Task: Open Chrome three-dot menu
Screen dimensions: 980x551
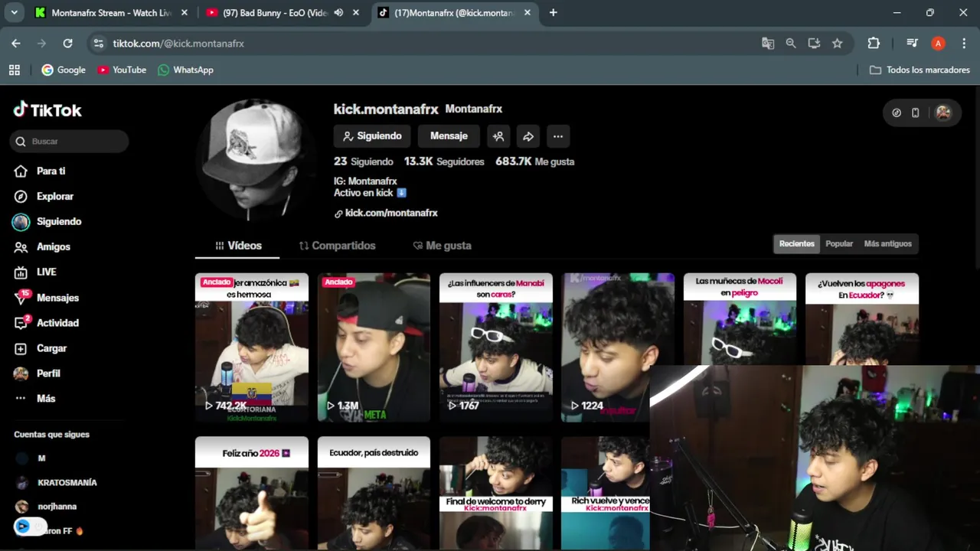Action: [x=964, y=44]
